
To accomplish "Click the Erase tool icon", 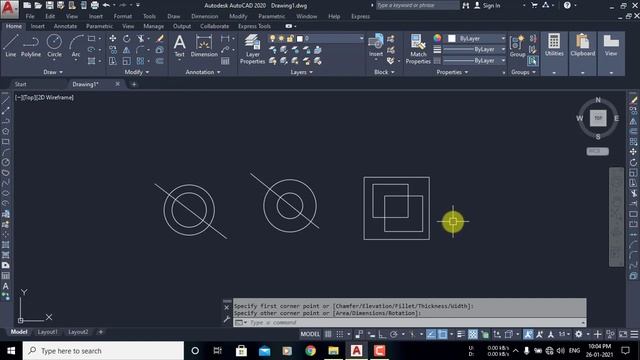I will (160, 38).
